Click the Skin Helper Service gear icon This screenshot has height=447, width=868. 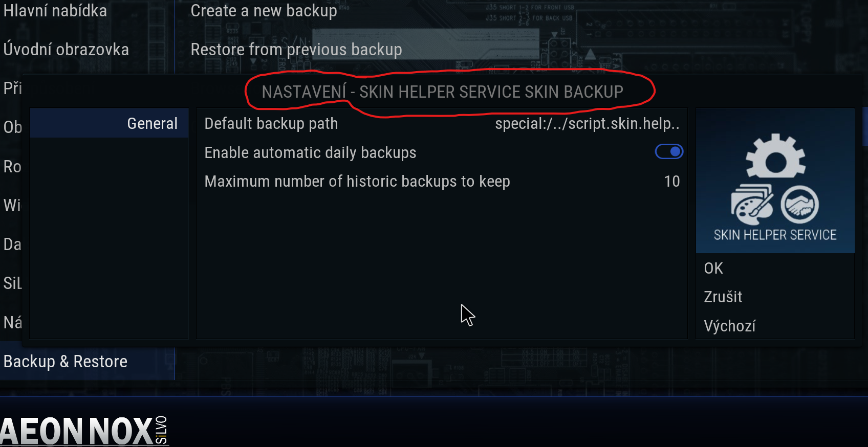coord(775,157)
